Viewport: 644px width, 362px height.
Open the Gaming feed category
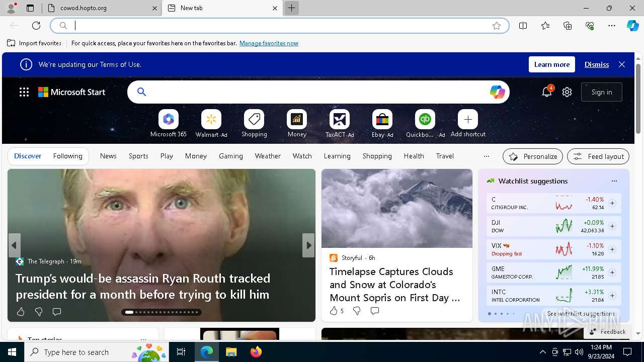coord(231,156)
